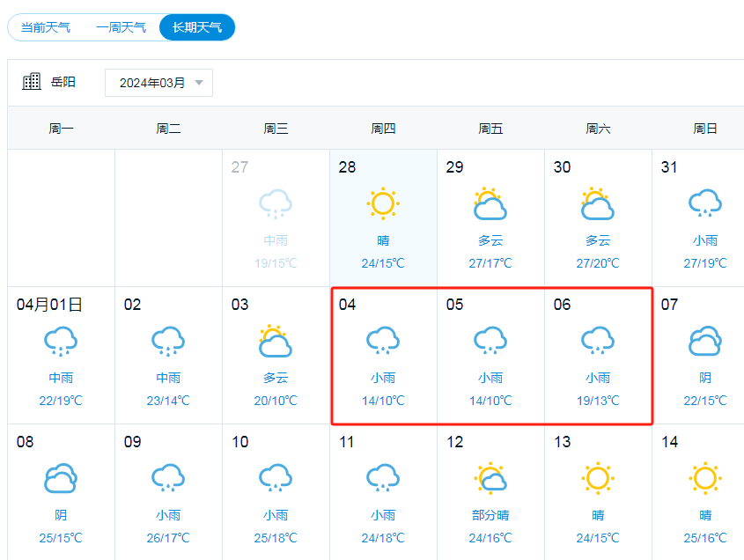744x560 pixels.
Task: Click the dropdown arrow next to 2024年03月
Action: (x=199, y=83)
